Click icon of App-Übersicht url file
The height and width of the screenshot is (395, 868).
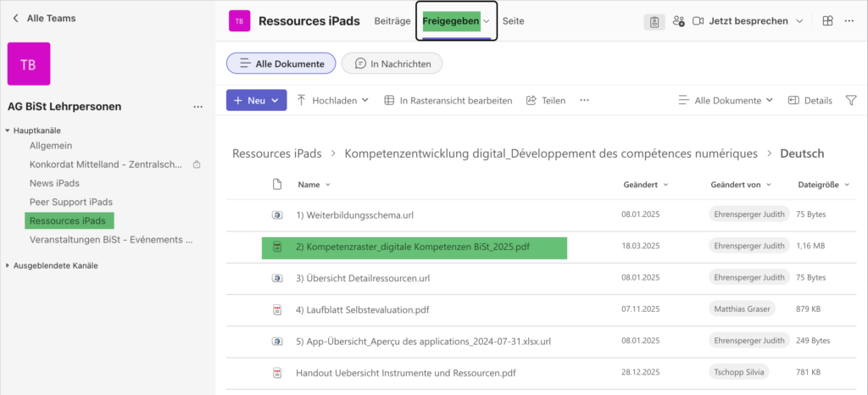pyautogui.click(x=277, y=342)
